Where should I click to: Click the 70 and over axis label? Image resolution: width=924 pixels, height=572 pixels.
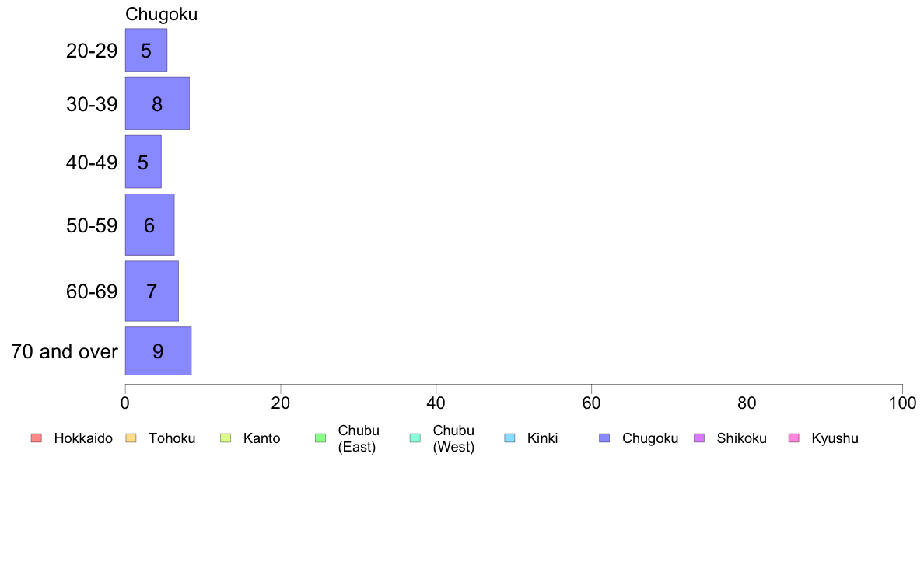pyautogui.click(x=65, y=351)
